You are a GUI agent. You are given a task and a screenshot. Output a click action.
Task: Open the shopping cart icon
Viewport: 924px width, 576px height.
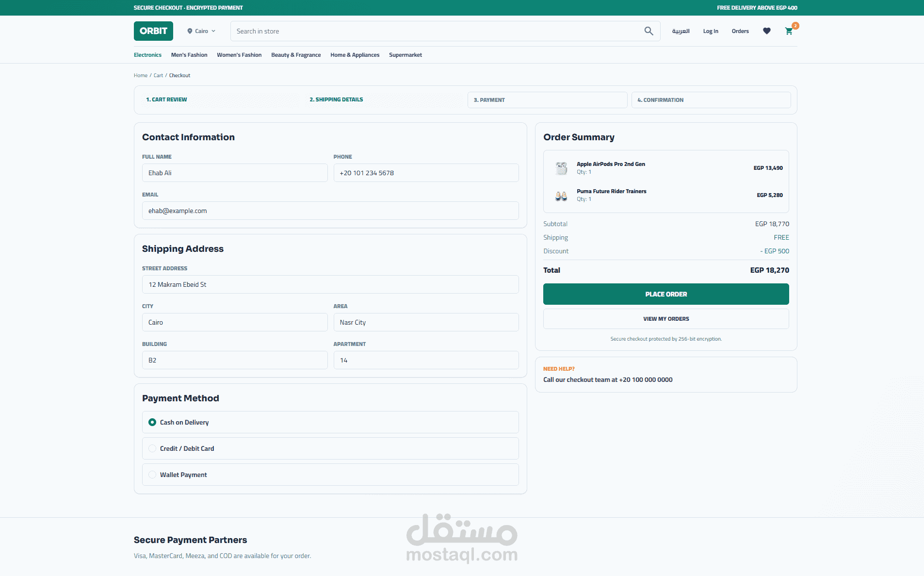[789, 31]
